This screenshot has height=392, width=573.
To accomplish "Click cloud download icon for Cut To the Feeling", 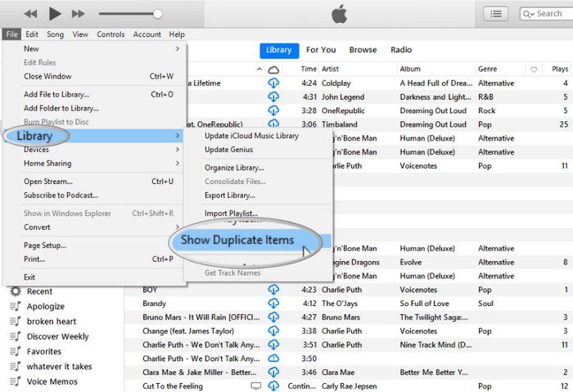I will pos(273,386).
